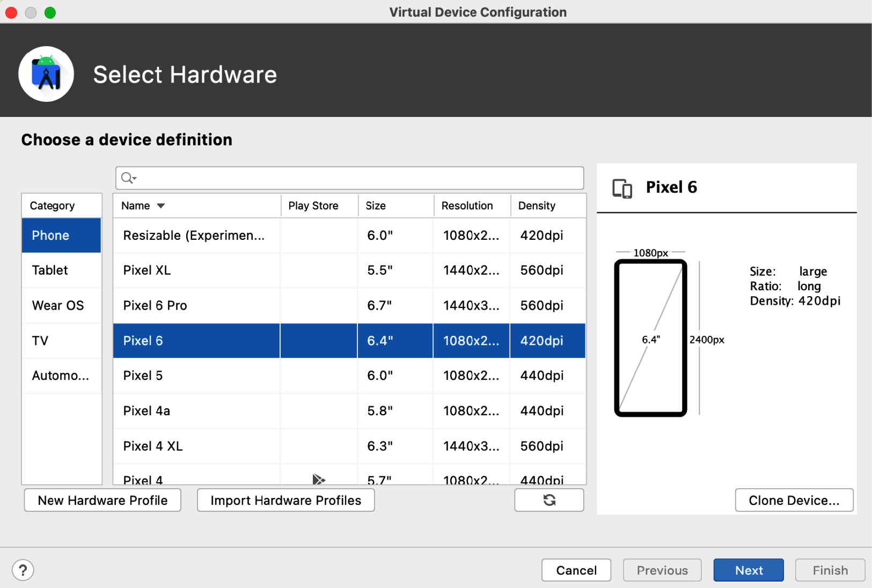Click the Density column header

coord(548,205)
